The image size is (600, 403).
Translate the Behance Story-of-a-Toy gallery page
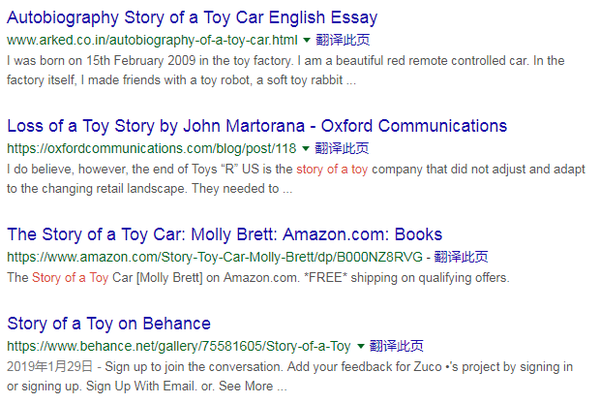(x=396, y=346)
